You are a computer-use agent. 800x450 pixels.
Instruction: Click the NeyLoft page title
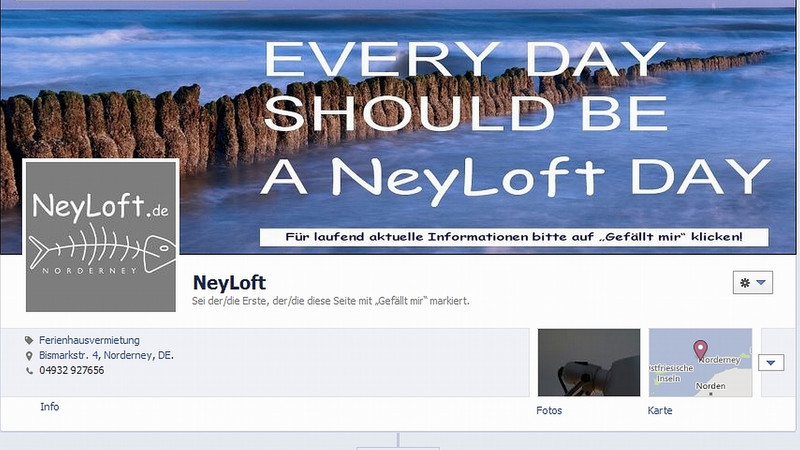click(x=230, y=283)
